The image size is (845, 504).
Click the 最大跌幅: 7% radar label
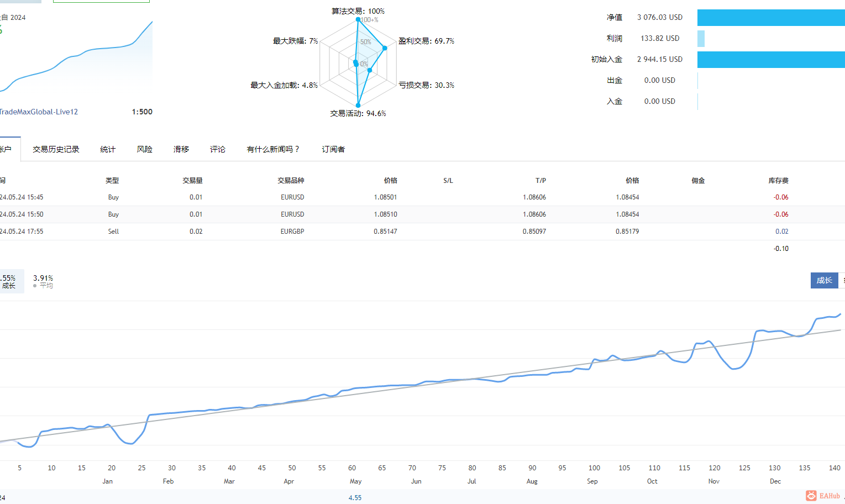pyautogui.click(x=295, y=41)
